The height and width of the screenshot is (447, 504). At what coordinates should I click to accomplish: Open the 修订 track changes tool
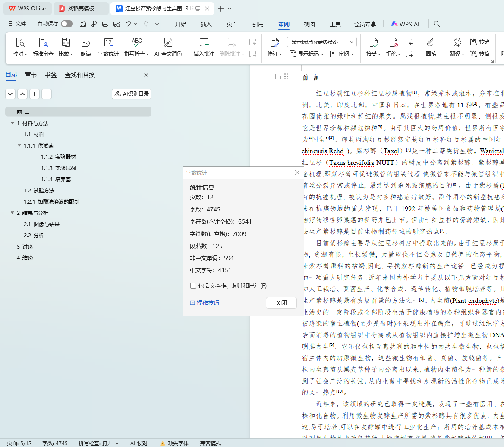click(274, 47)
